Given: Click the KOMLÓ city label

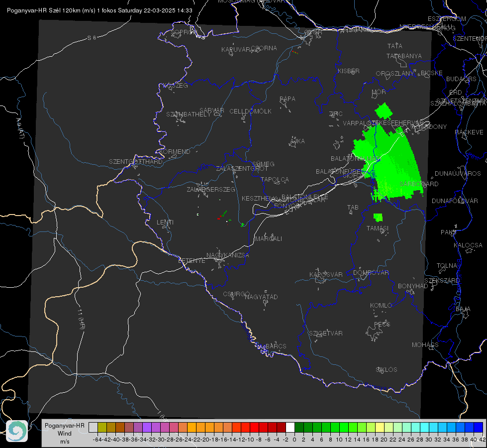Looking at the screenshot, I should (x=381, y=306).
